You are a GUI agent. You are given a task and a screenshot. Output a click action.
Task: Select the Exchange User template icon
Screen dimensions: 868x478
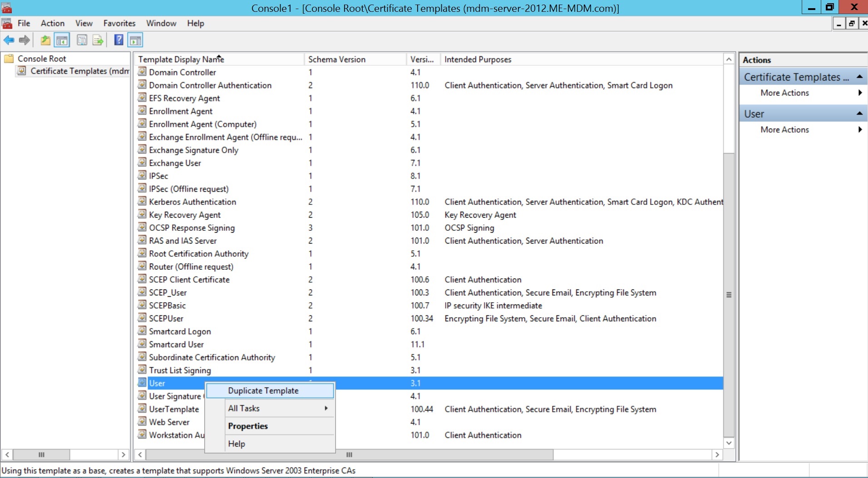click(142, 163)
